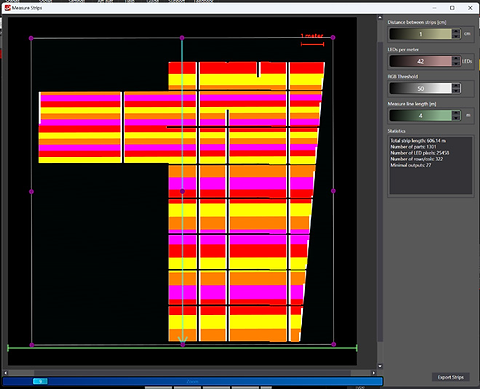This screenshot has width=480, height=389.
Task: Click the vertical scrollbar down arrow
Action: click(x=380, y=366)
